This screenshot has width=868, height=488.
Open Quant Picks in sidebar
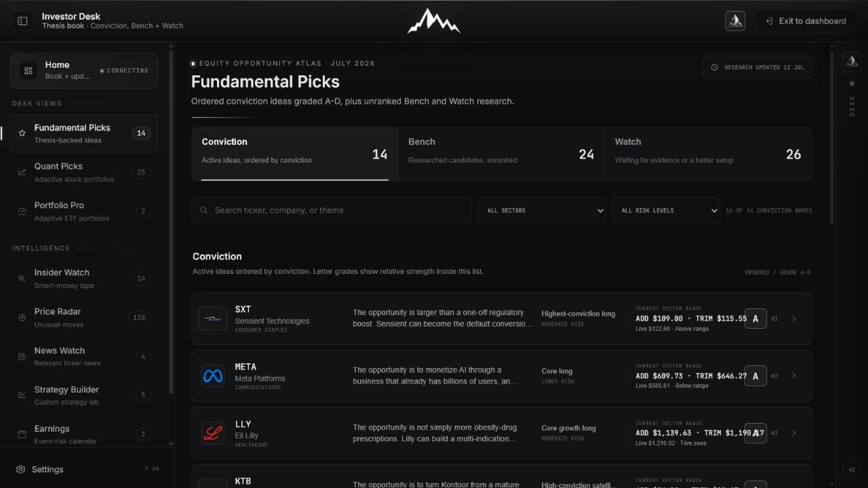point(83,172)
